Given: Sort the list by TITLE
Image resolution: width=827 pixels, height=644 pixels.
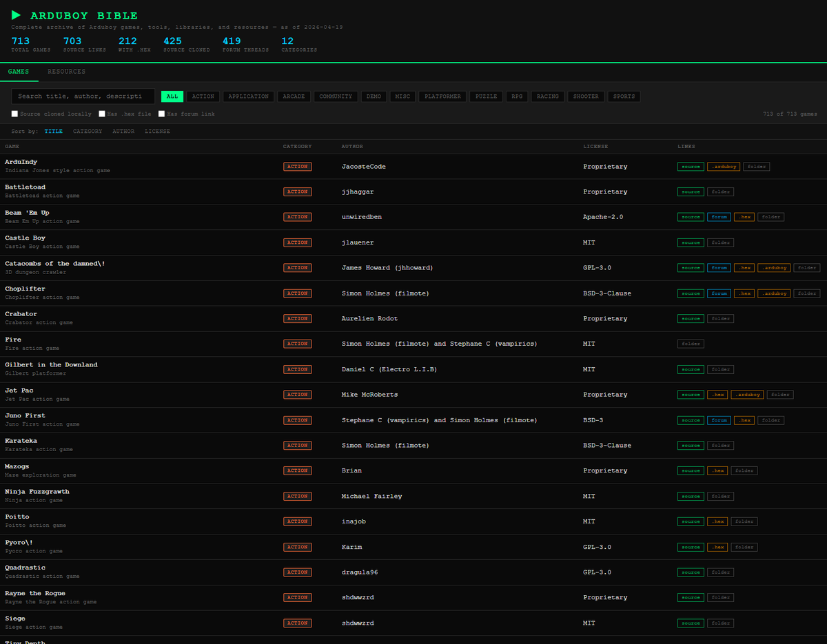Looking at the screenshot, I should coord(53,131).
